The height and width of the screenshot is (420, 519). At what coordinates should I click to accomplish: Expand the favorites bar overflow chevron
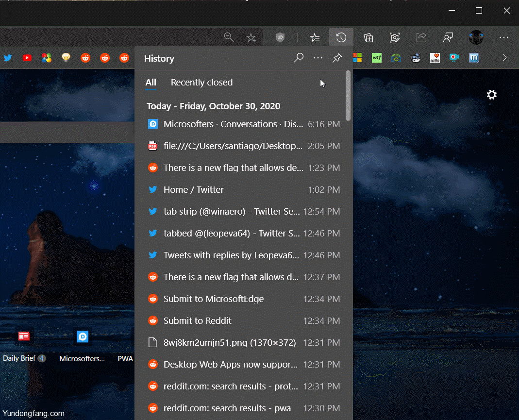tap(504, 58)
